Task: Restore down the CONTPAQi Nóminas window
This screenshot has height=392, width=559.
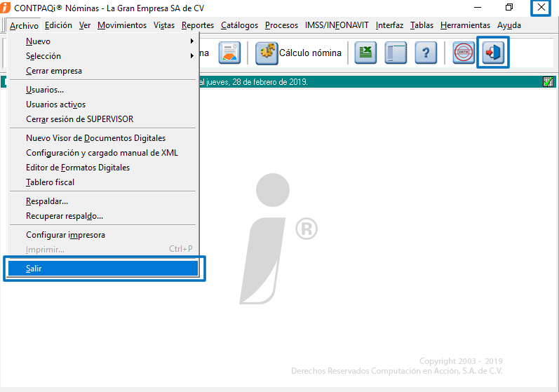Action: (509, 8)
